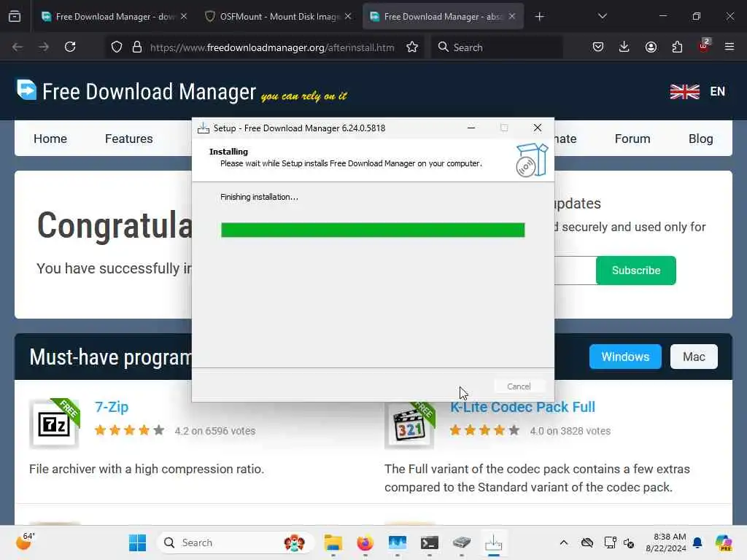The width and height of the screenshot is (747, 560).
Task: Click Cancel in the Setup dialog
Action: pyautogui.click(x=519, y=386)
